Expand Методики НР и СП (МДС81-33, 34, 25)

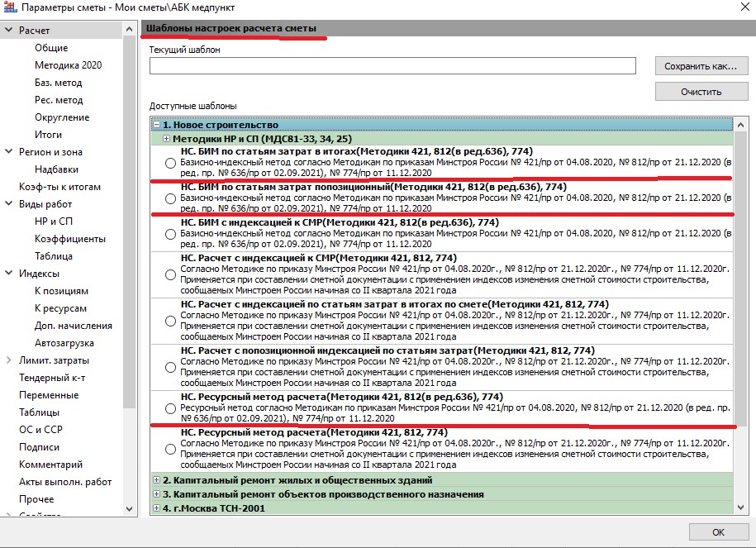(x=166, y=139)
